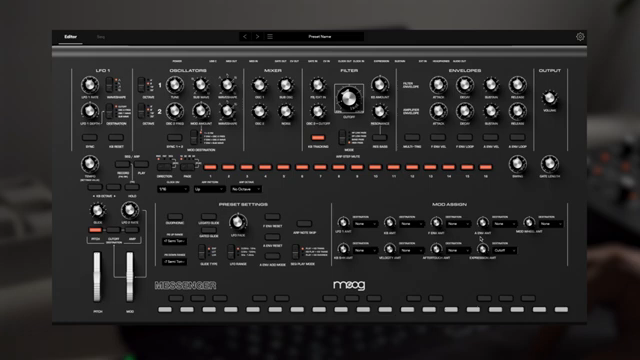Click the Sub Wave knob

201,85
